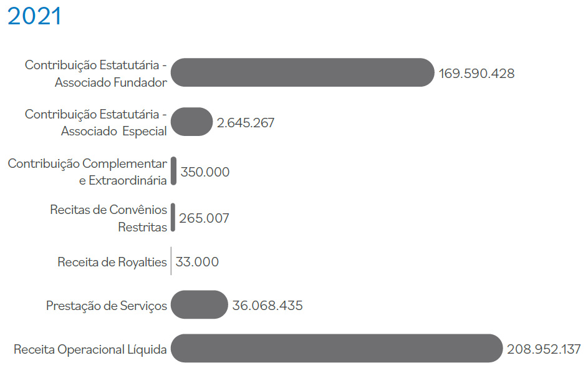Viewport: 588px width, 373px height.
Task: Select the Contribuição Estatutária - Associado Especial label
Action: 96,123
